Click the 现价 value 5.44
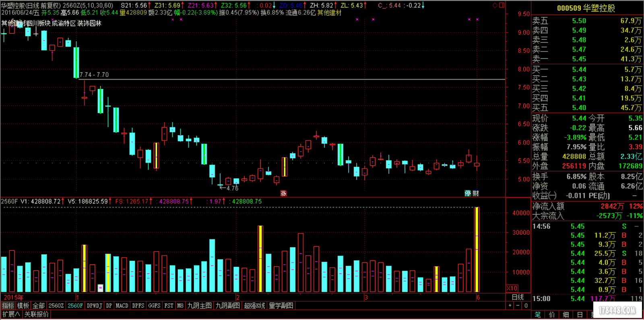The height and width of the screenshot is (320, 644). click(579, 118)
